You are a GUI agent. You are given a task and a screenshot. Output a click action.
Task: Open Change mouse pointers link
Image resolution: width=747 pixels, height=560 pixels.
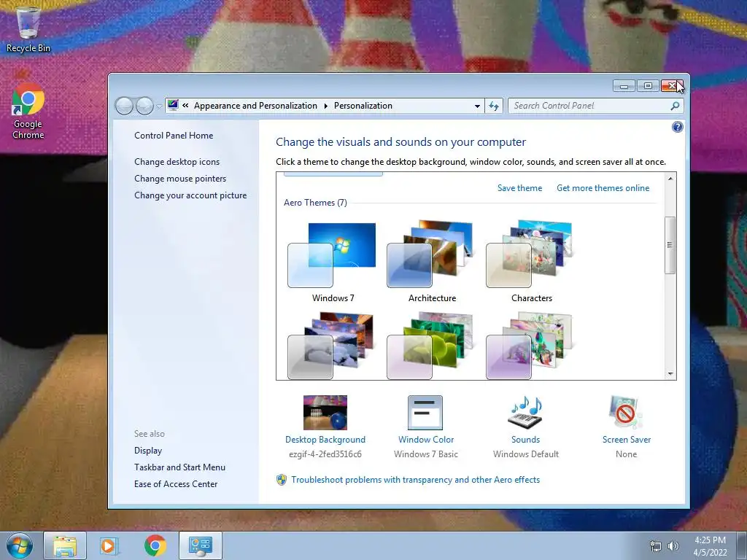click(180, 179)
